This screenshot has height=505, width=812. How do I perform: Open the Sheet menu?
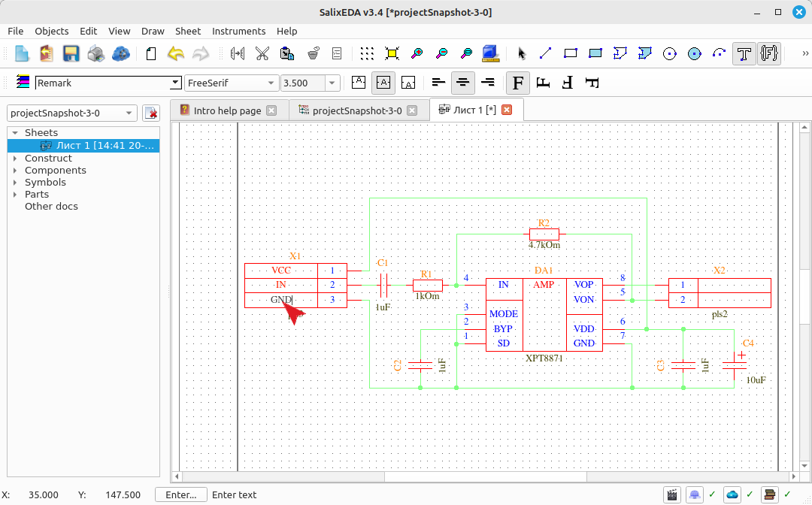click(188, 31)
